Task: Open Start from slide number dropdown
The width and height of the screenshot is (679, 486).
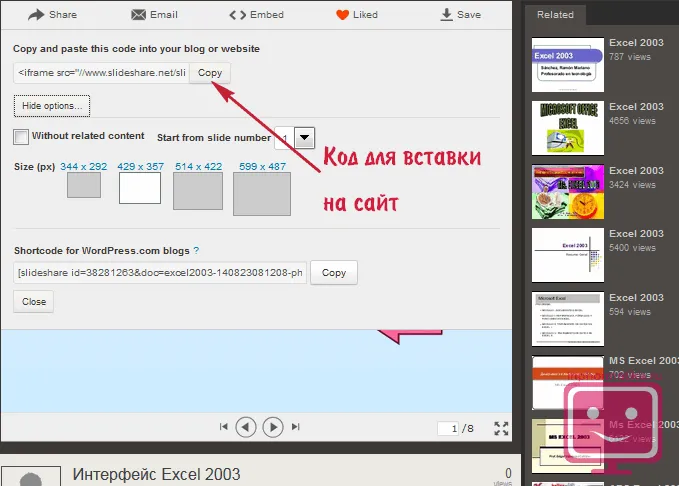Action: [304, 138]
